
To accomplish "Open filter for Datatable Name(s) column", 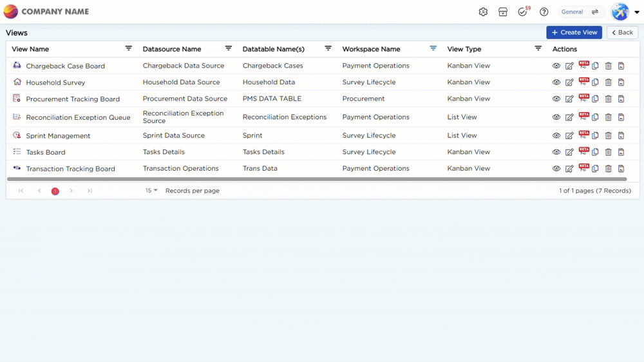I will 328,48.
